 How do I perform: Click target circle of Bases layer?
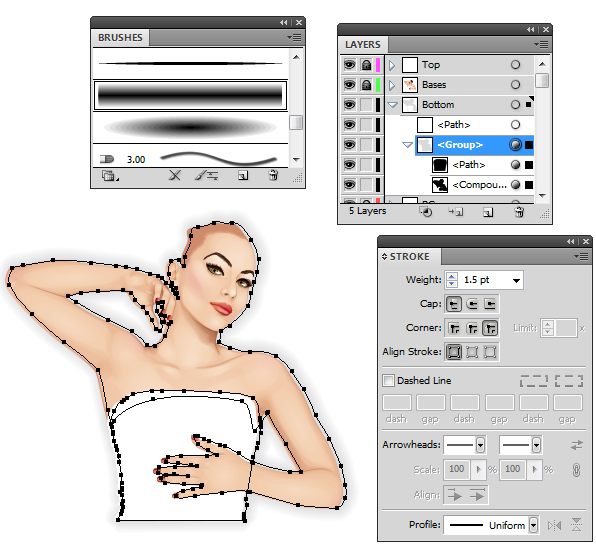[515, 85]
